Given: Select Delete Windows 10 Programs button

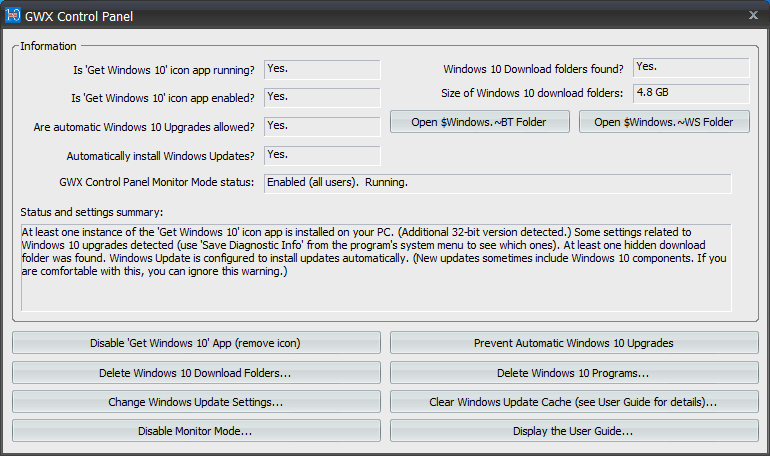Looking at the screenshot, I should point(574,373).
